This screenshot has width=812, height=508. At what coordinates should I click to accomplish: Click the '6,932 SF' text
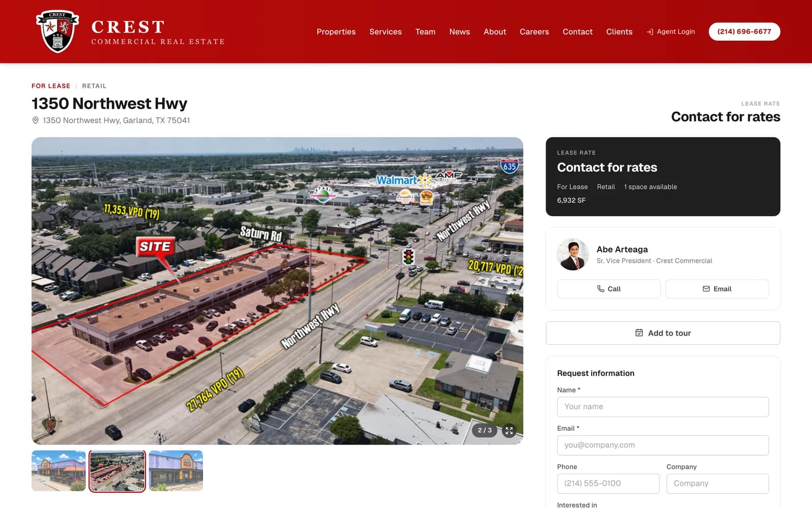[x=571, y=200]
